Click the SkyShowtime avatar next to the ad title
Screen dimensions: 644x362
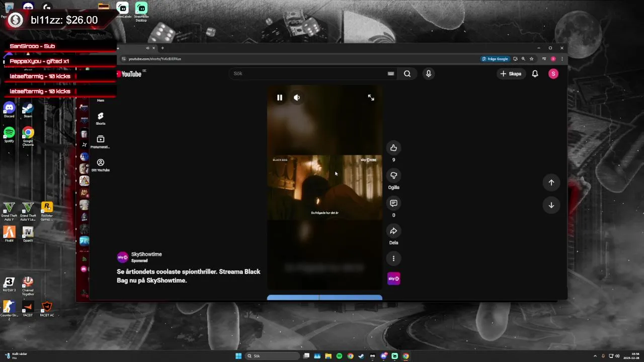pyautogui.click(x=123, y=257)
